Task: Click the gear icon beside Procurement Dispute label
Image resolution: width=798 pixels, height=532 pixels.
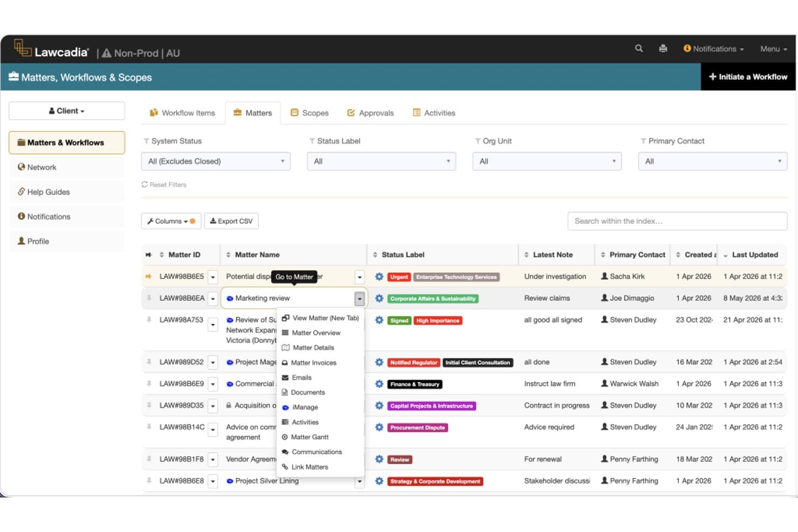Action: 379,427
